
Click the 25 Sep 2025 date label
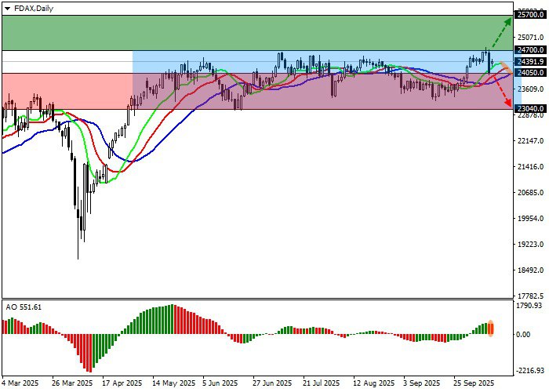474,383
